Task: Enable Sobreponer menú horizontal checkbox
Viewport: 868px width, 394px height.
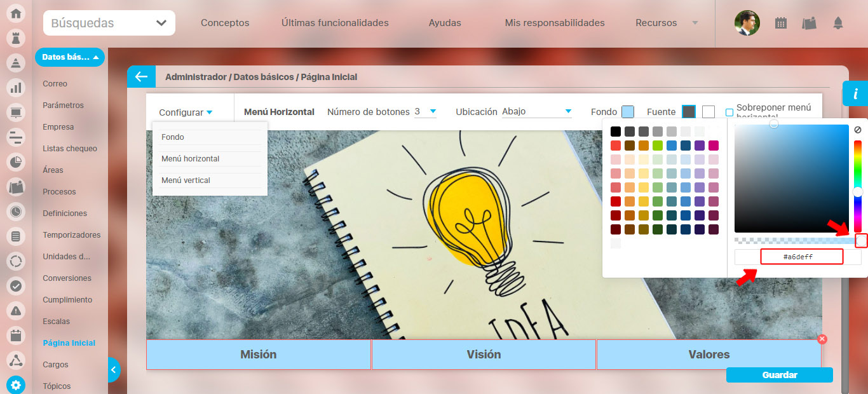Action: 729,112
